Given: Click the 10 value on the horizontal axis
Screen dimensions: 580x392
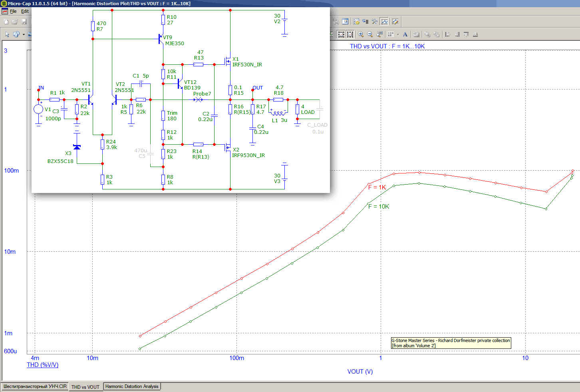Looking at the screenshot, I should pos(525,358).
